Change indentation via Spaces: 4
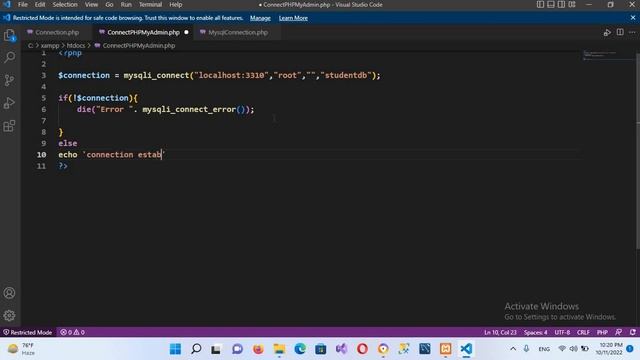The width and height of the screenshot is (640, 360). click(536, 332)
